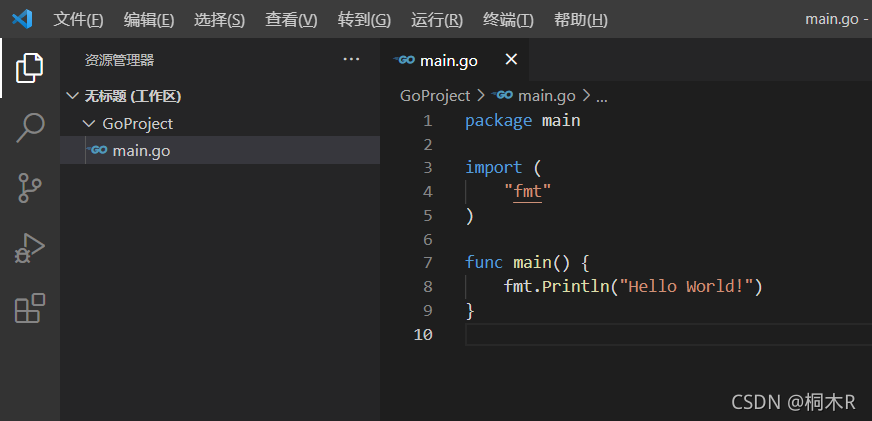This screenshot has width=872, height=421.
Task: Place cursor on empty line 10
Action: (x=667, y=335)
